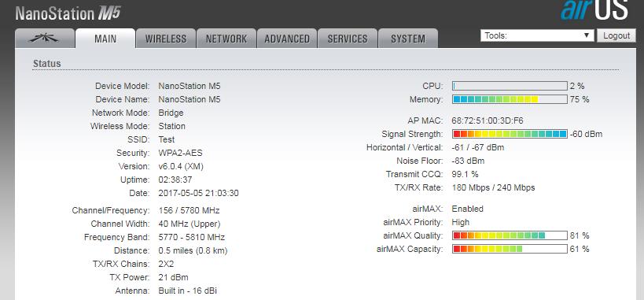Screen dimensions: 644x300
Task: Switch to the WIRELESS tab
Action: coord(165,39)
